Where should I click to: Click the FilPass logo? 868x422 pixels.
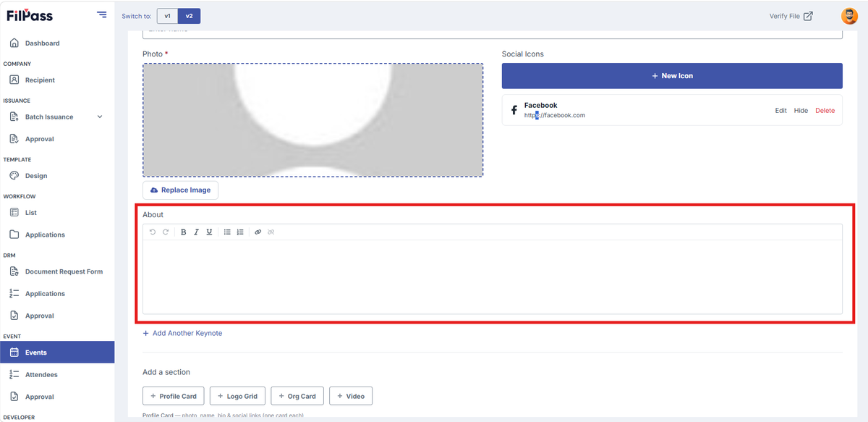coord(30,15)
